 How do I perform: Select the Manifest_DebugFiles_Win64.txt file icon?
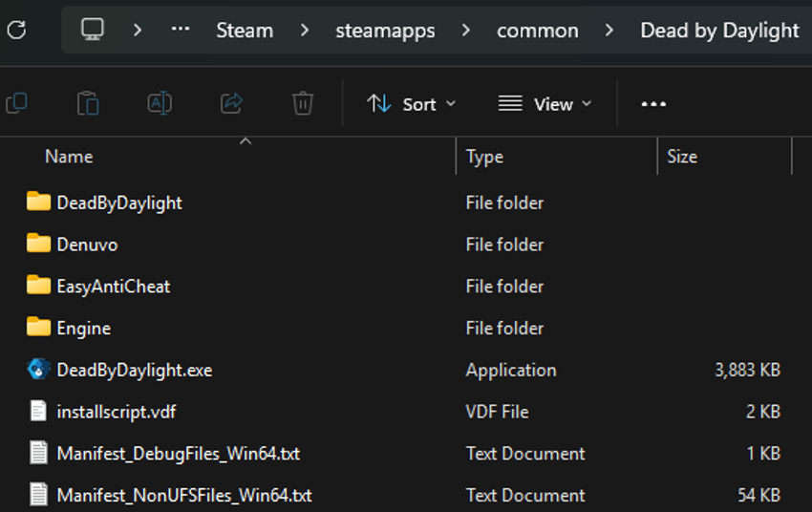click(x=38, y=453)
